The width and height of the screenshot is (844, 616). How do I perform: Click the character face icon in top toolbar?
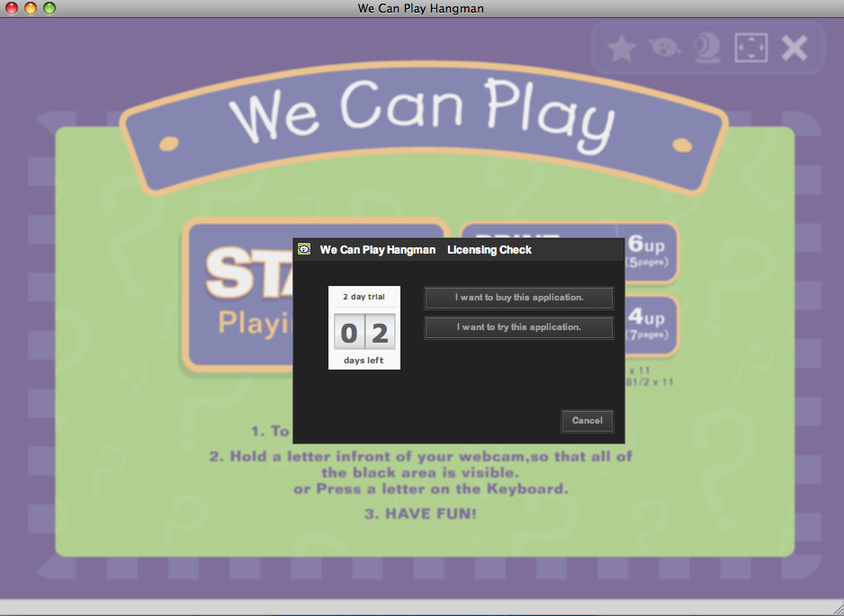(665, 48)
